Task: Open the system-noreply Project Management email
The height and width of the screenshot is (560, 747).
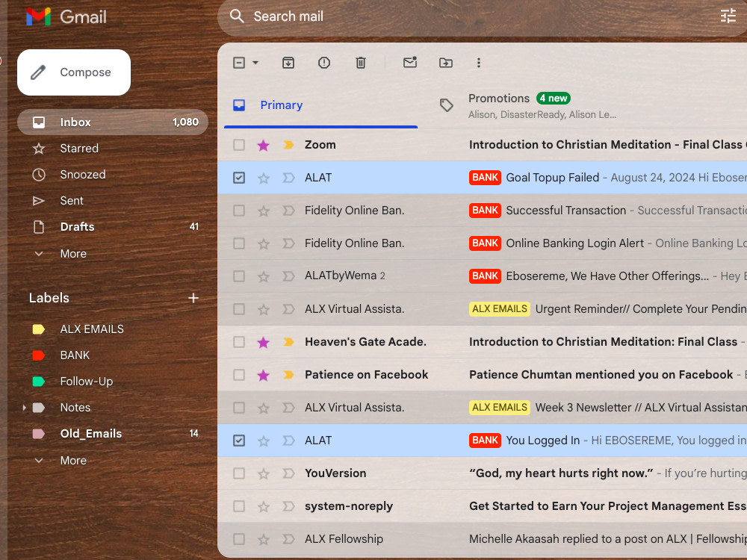Action: pos(482,506)
